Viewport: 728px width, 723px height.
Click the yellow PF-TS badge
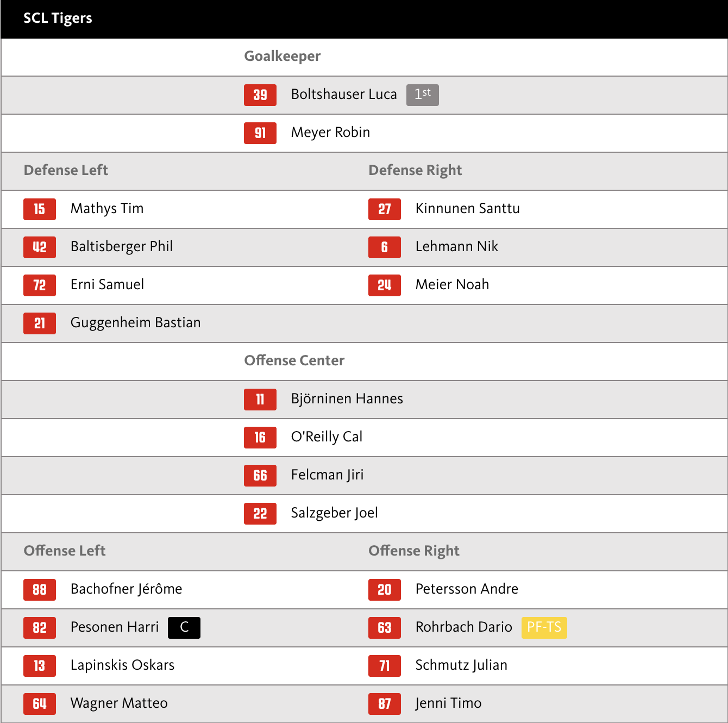(544, 628)
